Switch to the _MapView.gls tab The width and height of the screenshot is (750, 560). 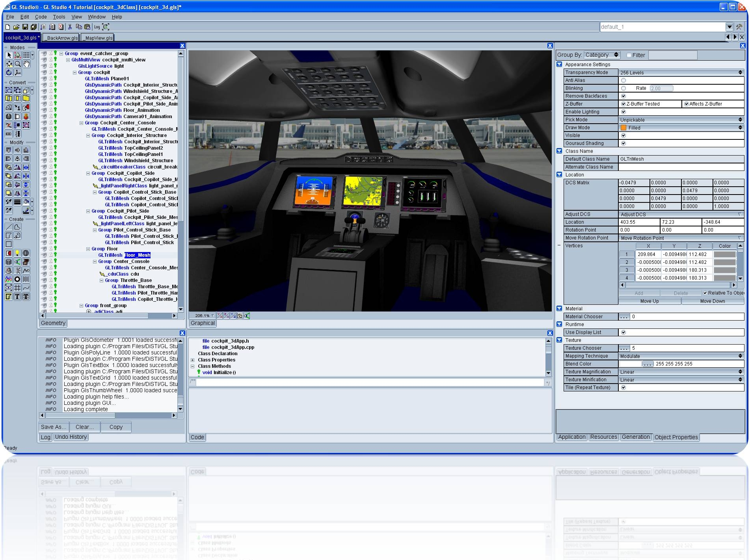pos(98,38)
